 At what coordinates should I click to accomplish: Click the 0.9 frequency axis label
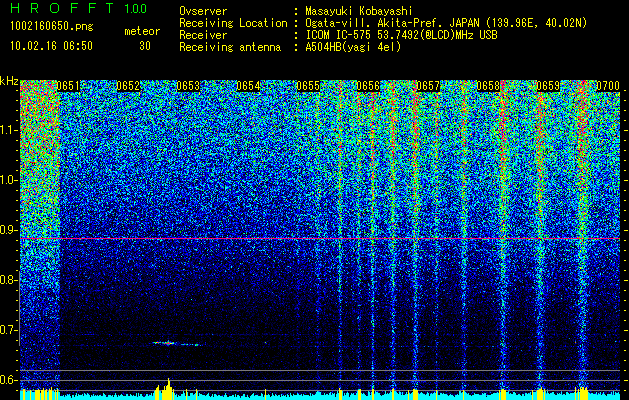tap(8, 230)
